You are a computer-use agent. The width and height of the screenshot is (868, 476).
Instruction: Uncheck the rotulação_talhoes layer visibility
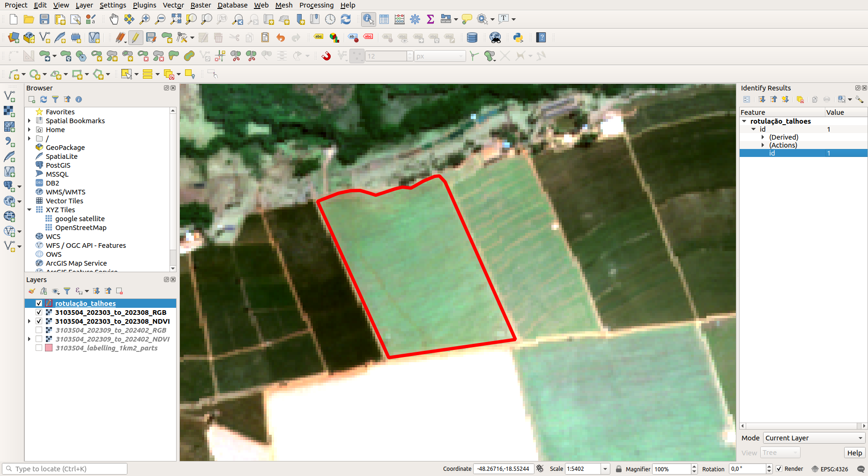click(x=39, y=303)
